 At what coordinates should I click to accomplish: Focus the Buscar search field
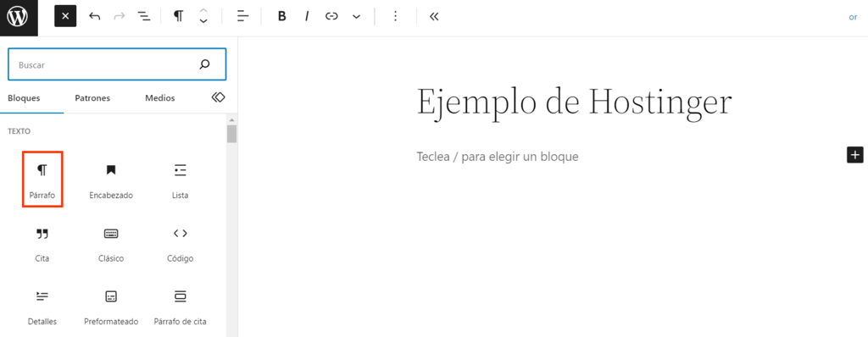coord(117,64)
